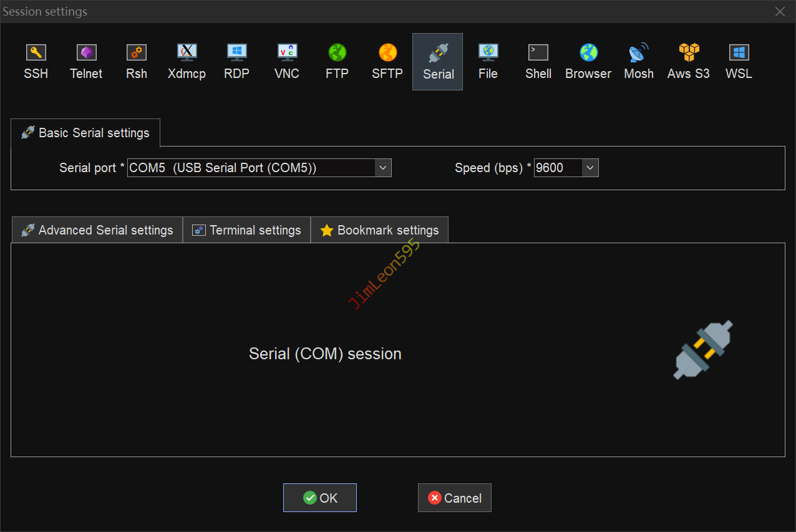Image resolution: width=796 pixels, height=532 pixels.
Task: Choose the Browser session icon
Action: click(588, 61)
